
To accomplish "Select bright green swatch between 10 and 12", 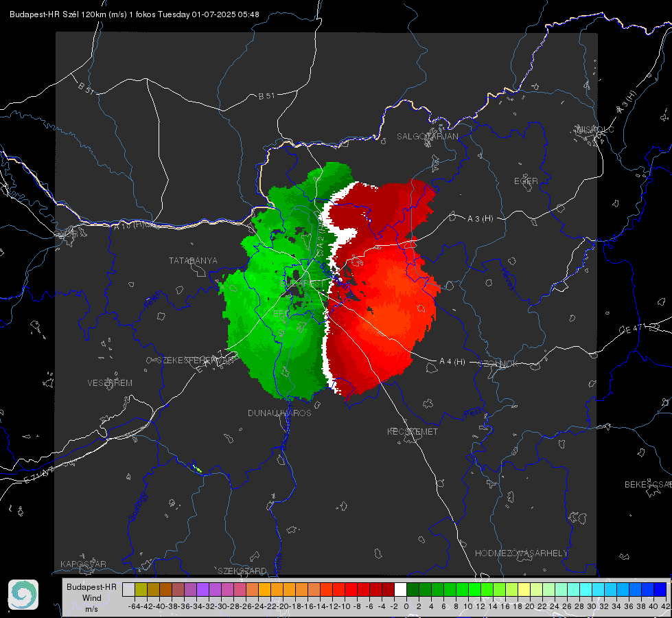I will [x=474, y=589].
